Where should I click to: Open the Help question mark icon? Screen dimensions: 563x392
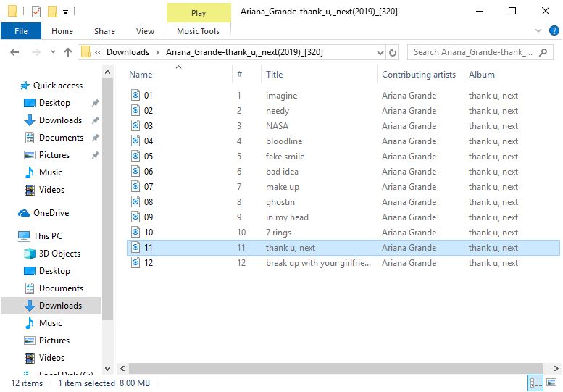pyautogui.click(x=552, y=31)
